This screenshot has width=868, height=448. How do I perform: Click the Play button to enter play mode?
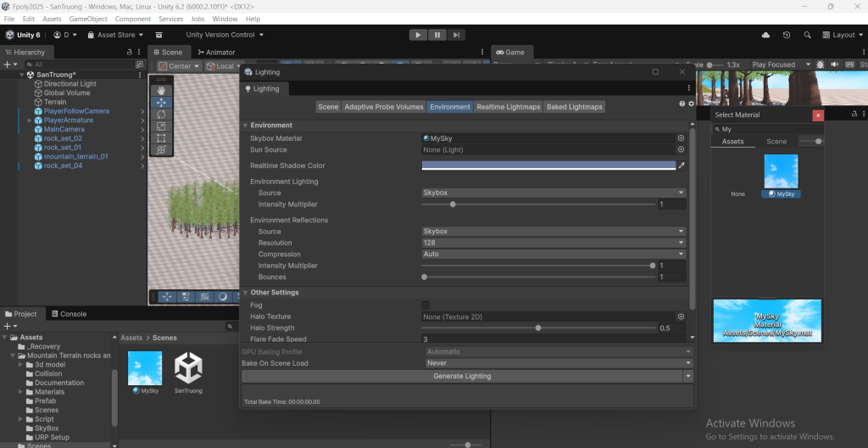coord(419,35)
